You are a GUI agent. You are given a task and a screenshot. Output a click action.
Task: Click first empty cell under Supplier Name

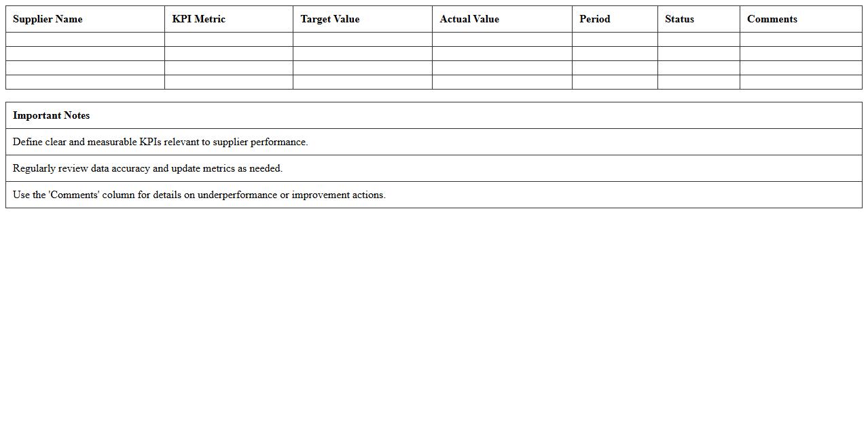85,39
